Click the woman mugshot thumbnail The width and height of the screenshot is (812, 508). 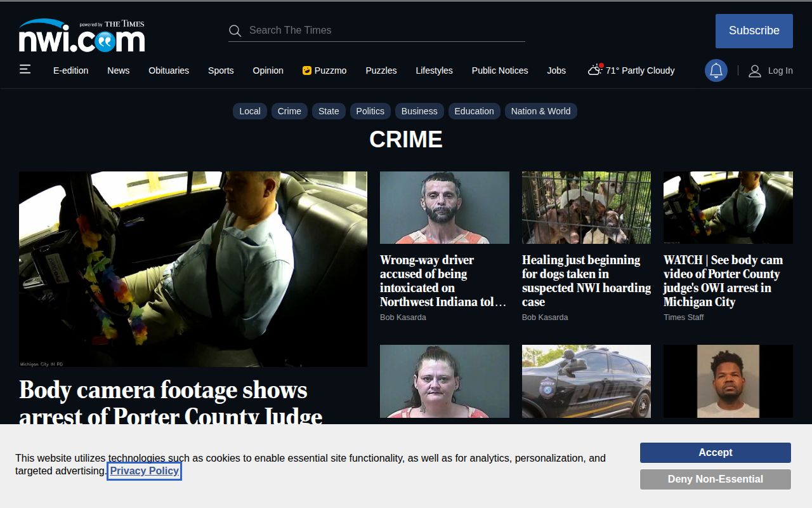445,382
